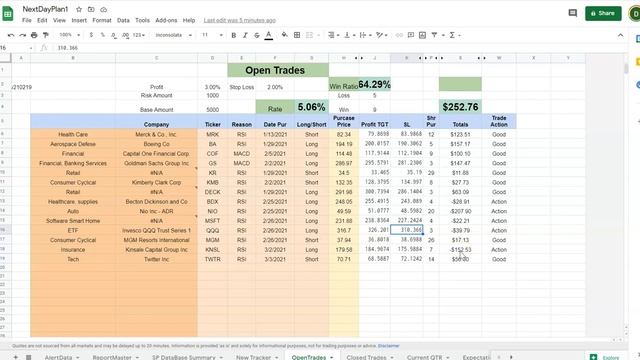Screen dimensions: 640x360
Task: Move document to folder icon
Action: tap(91, 9)
